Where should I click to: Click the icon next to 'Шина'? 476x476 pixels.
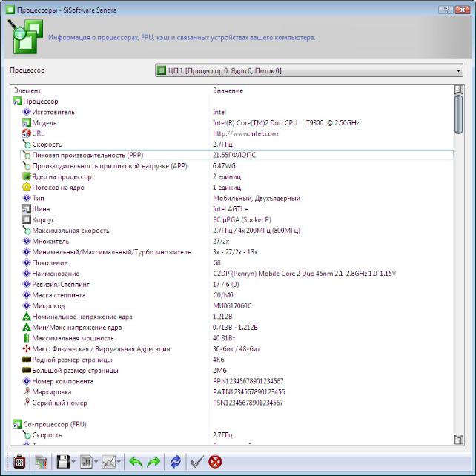coord(27,208)
